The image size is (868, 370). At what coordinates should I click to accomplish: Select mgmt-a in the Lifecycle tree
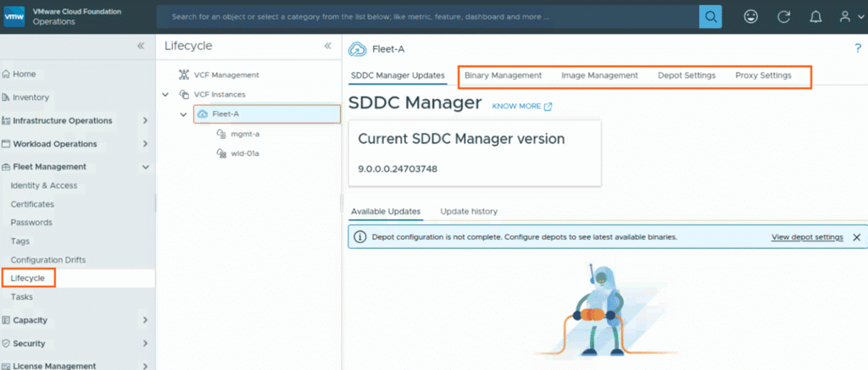245,134
